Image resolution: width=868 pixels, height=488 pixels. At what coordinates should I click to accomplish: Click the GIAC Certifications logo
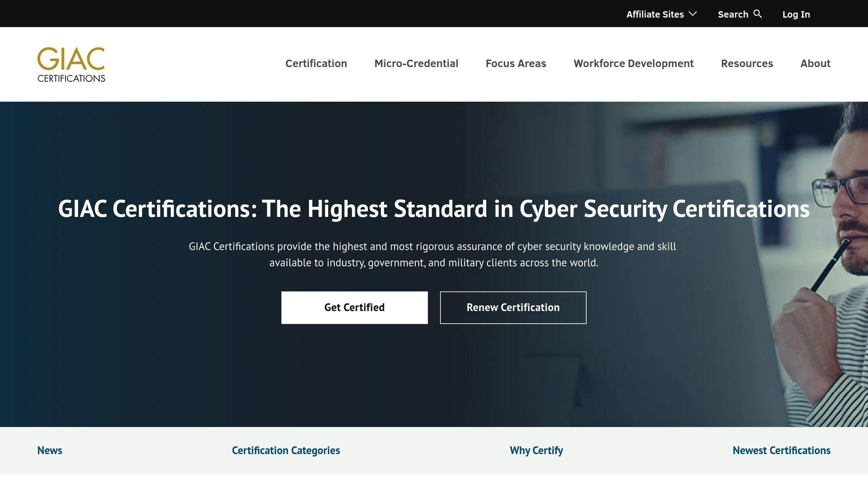[x=71, y=64]
